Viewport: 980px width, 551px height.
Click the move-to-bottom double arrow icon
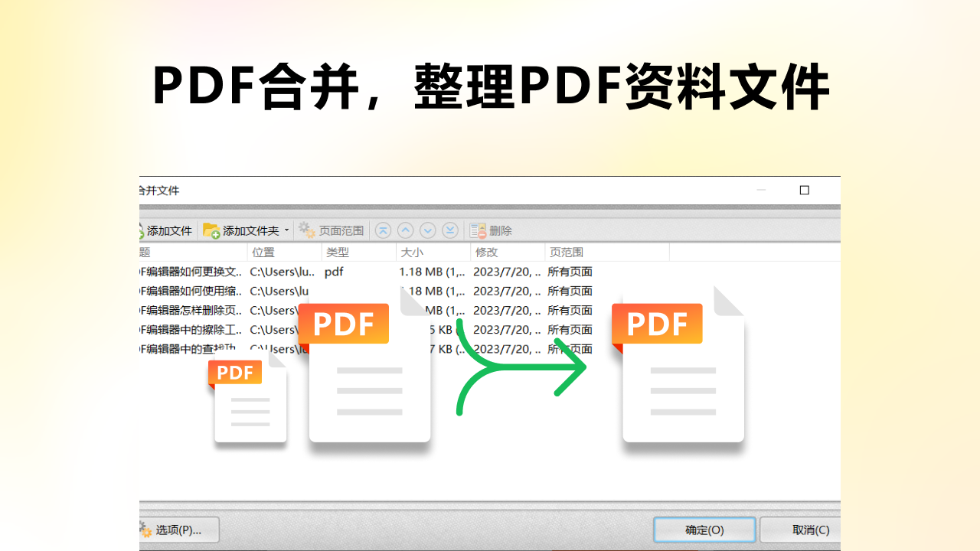[x=450, y=230]
